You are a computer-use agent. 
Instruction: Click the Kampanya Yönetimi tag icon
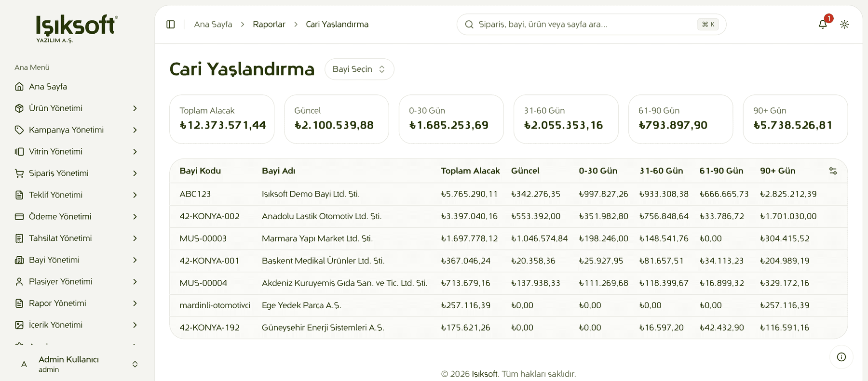(x=19, y=130)
